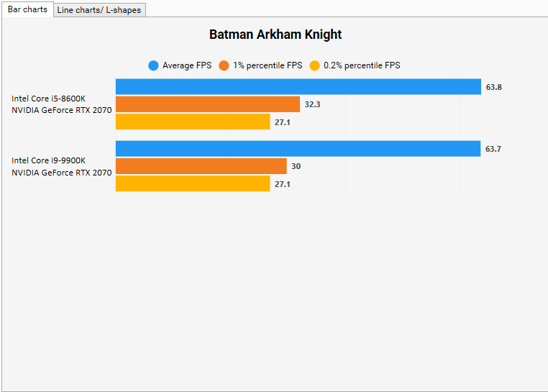This screenshot has width=548, height=392.
Task: Toggle 0.2% percentile FPS yellow legend circle
Action: pyautogui.click(x=314, y=65)
